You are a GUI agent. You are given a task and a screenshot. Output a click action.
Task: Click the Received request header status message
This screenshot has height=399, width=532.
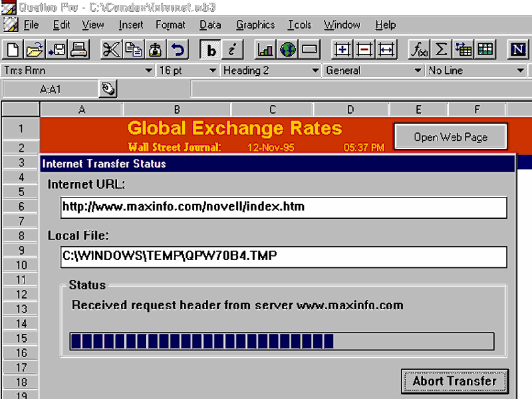coord(237,305)
